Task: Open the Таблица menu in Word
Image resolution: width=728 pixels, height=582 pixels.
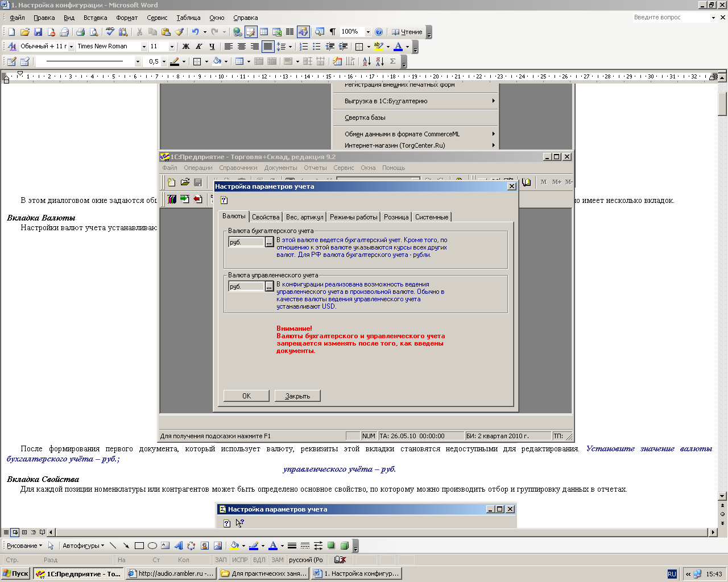Action: pyautogui.click(x=188, y=18)
